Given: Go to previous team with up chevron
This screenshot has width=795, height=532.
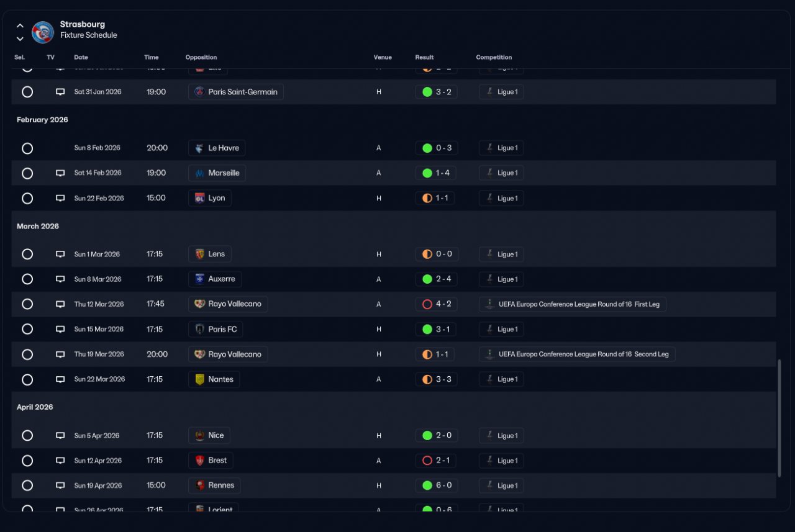Looking at the screenshot, I should click(20, 26).
